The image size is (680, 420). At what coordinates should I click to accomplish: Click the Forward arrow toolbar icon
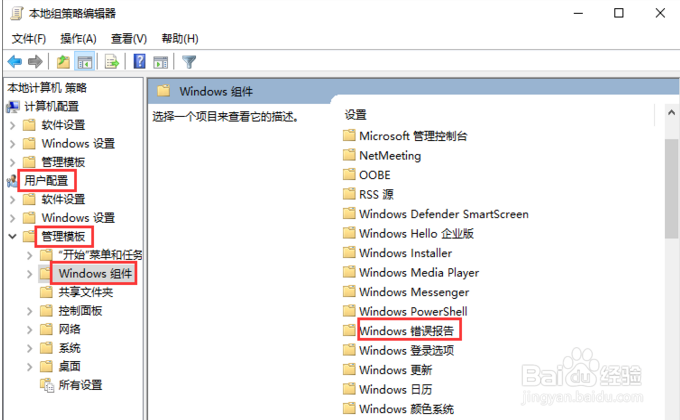35,62
